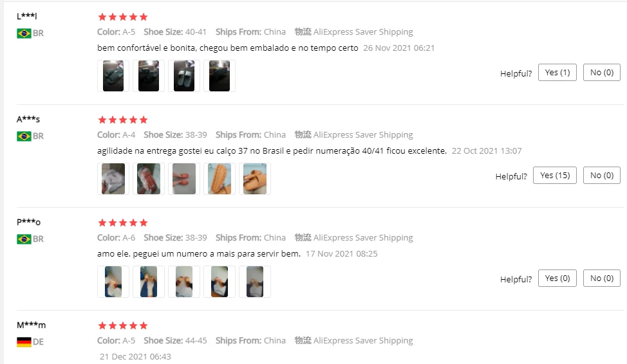This screenshot has width=627, height=364.
Task: Click five-star rating of A***s's review
Action: coord(123,120)
